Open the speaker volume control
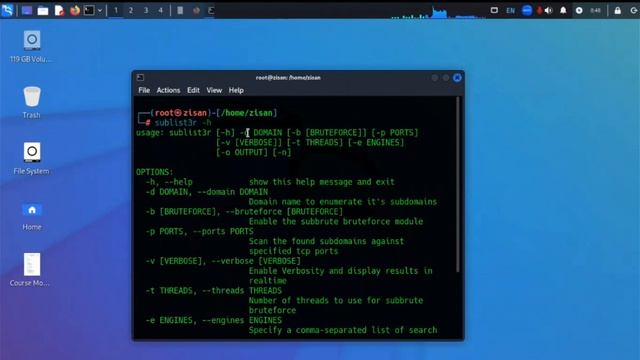 (549, 11)
